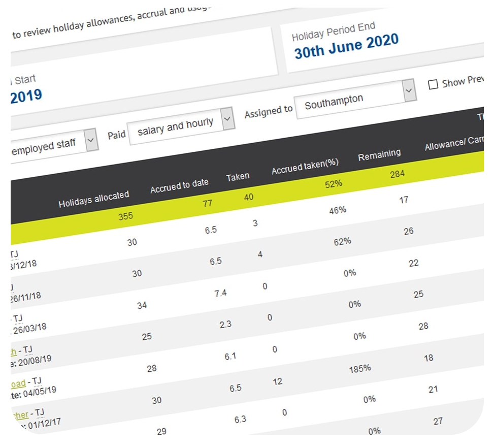Click the 62% accrued taken cell
The width and height of the screenshot is (496, 448).
pos(342,242)
